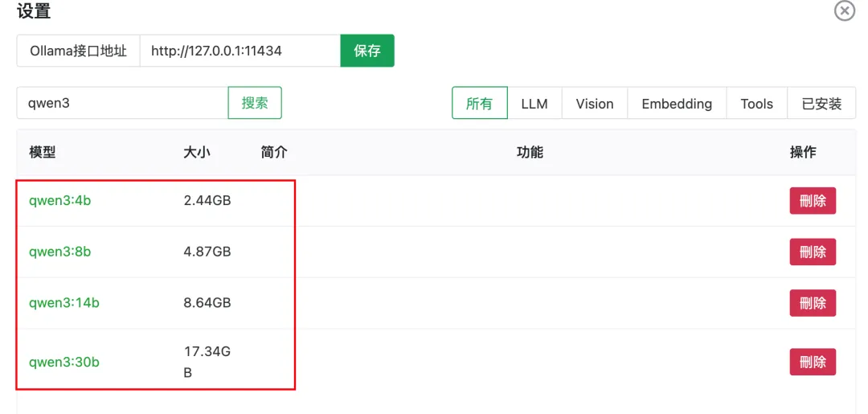Open the qwen3:4b model link
Image resolution: width=868 pixels, height=414 pixels.
pos(59,200)
